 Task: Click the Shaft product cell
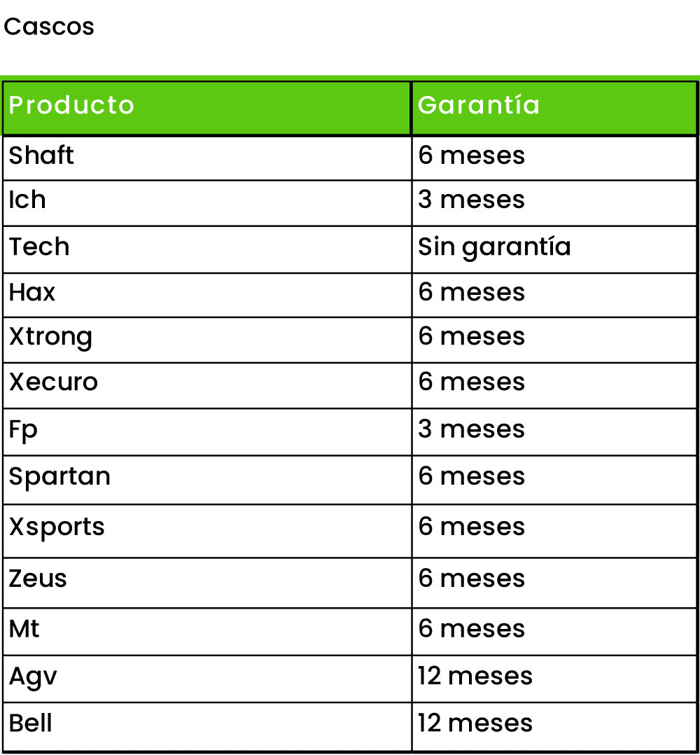click(x=207, y=158)
